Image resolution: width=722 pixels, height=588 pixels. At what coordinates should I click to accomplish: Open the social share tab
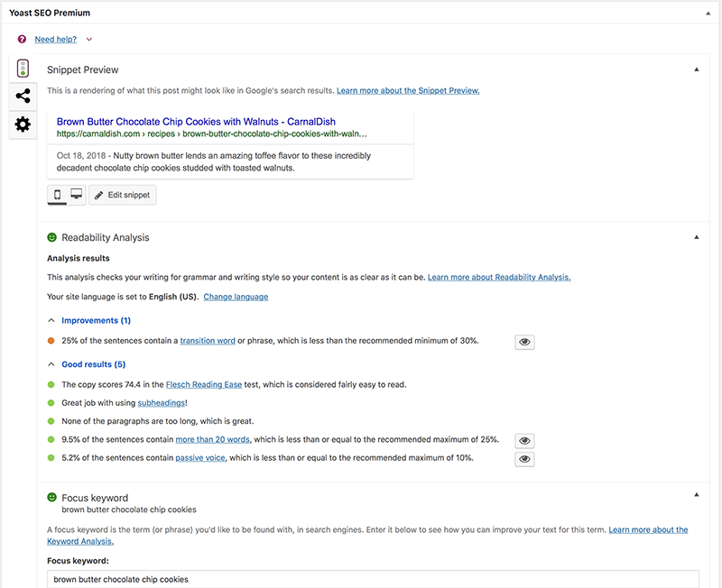pyautogui.click(x=23, y=96)
